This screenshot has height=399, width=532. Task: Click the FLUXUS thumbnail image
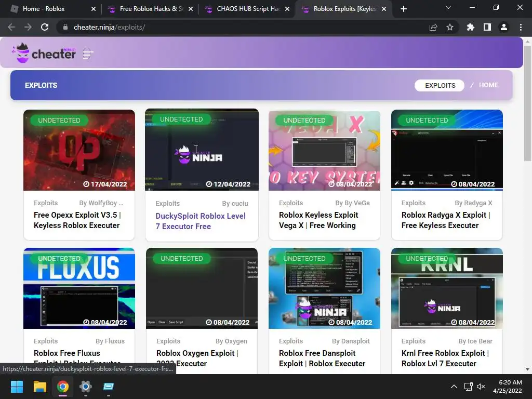pos(79,288)
